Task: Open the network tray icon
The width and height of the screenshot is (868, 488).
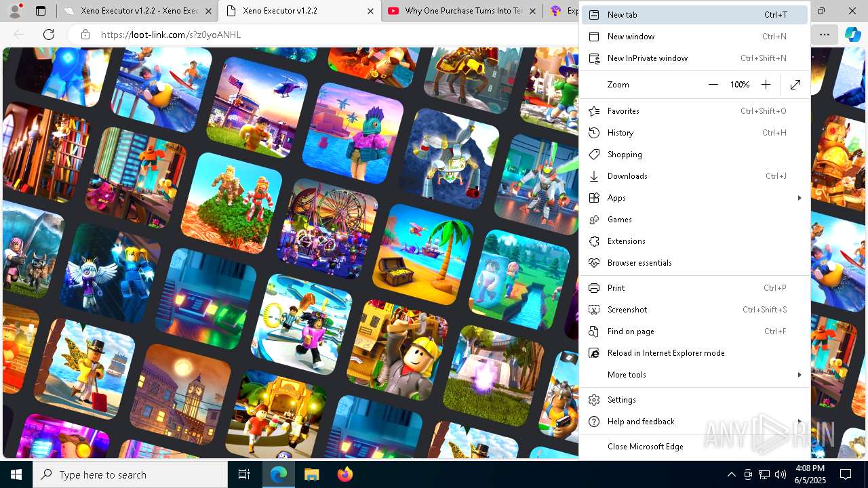Action: point(764,474)
